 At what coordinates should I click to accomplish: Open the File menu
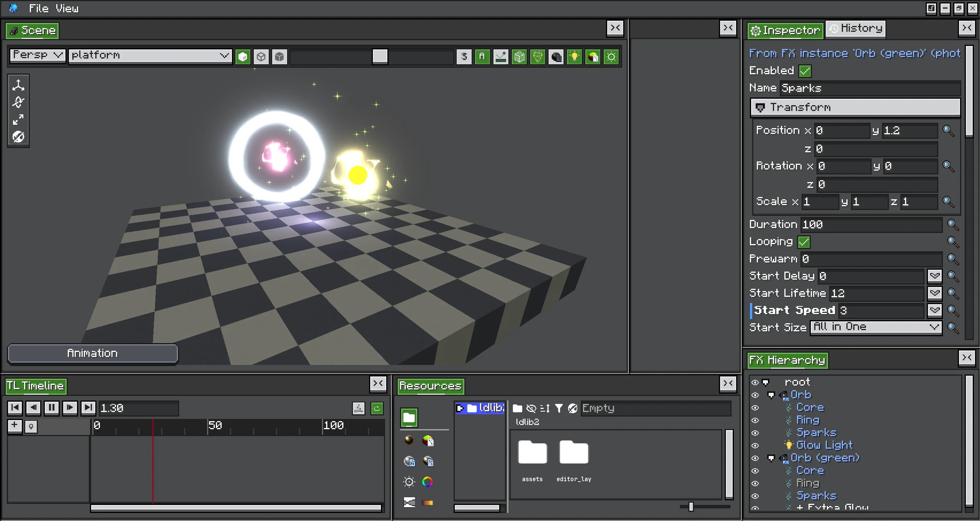pos(39,8)
